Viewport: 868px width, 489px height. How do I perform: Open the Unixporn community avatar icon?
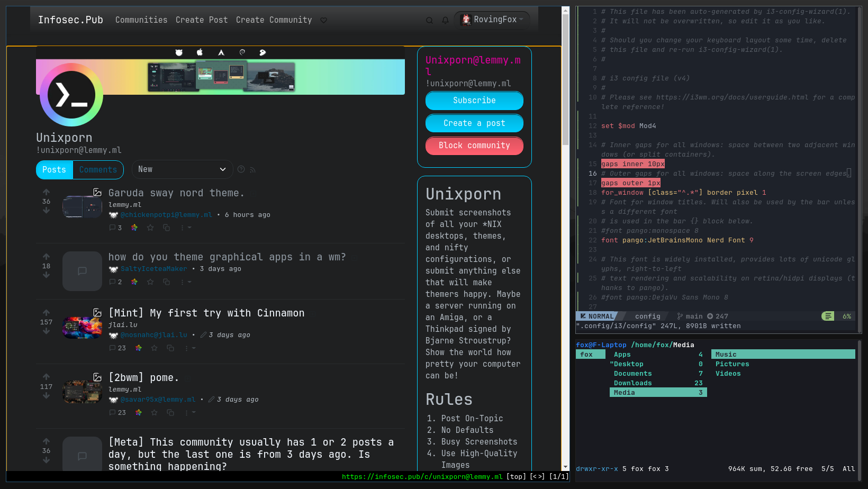[71, 95]
